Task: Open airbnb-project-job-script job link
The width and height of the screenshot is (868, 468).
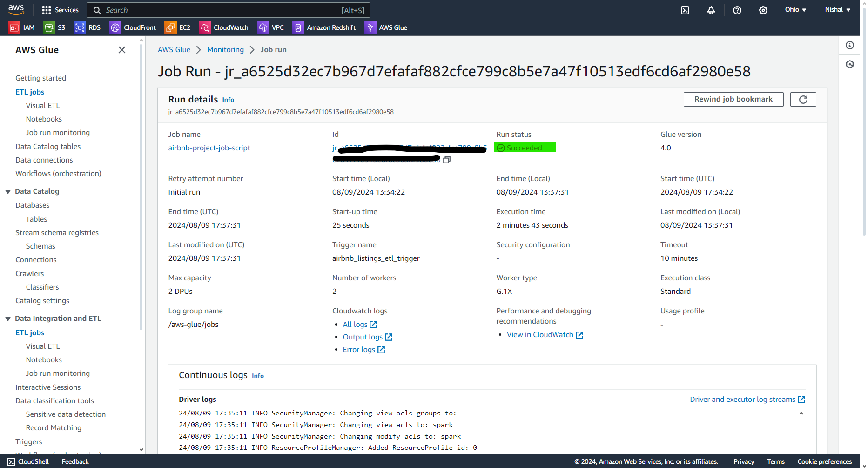Action: pos(209,148)
